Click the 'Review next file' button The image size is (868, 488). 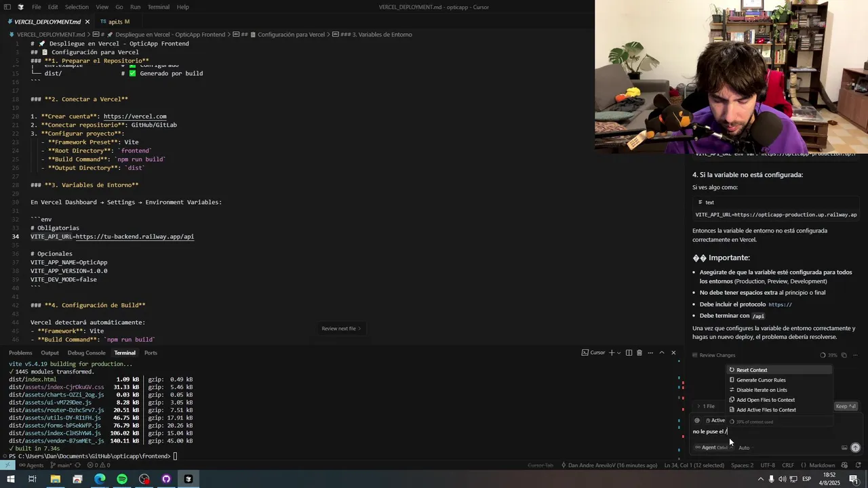pyautogui.click(x=341, y=329)
